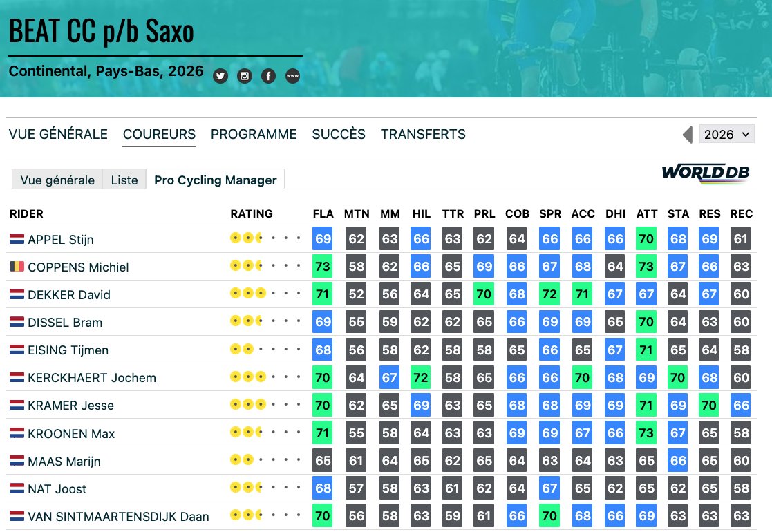This screenshot has width=772, height=532.
Task: Open rider VAN SINTMAARTENSDIJK Daan's page
Action: tap(118, 517)
